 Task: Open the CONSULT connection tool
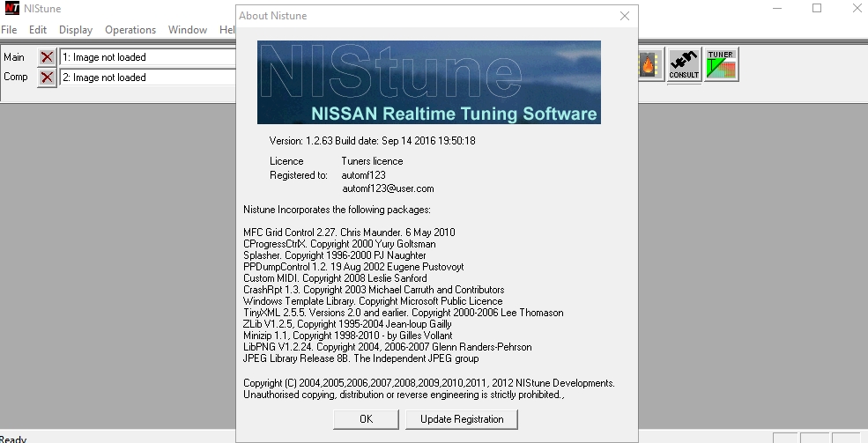pos(684,64)
